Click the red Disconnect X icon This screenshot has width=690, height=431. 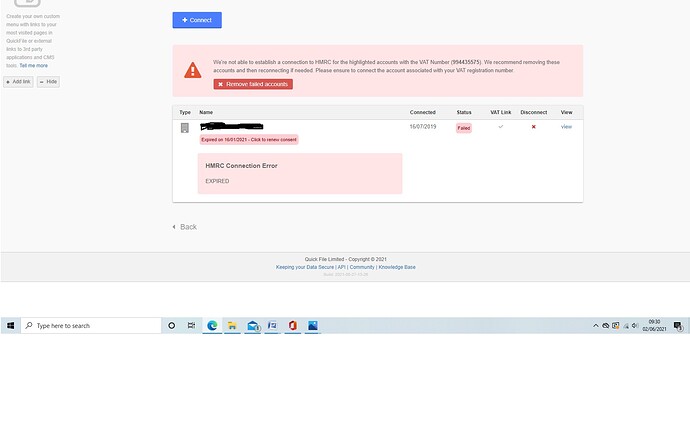[x=533, y=127]
